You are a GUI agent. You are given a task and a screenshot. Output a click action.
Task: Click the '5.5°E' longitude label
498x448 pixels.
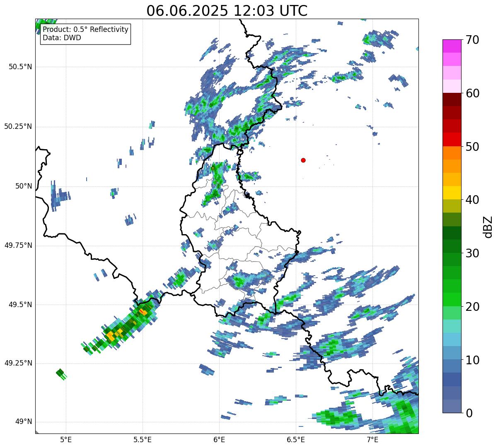coord(143,440)
